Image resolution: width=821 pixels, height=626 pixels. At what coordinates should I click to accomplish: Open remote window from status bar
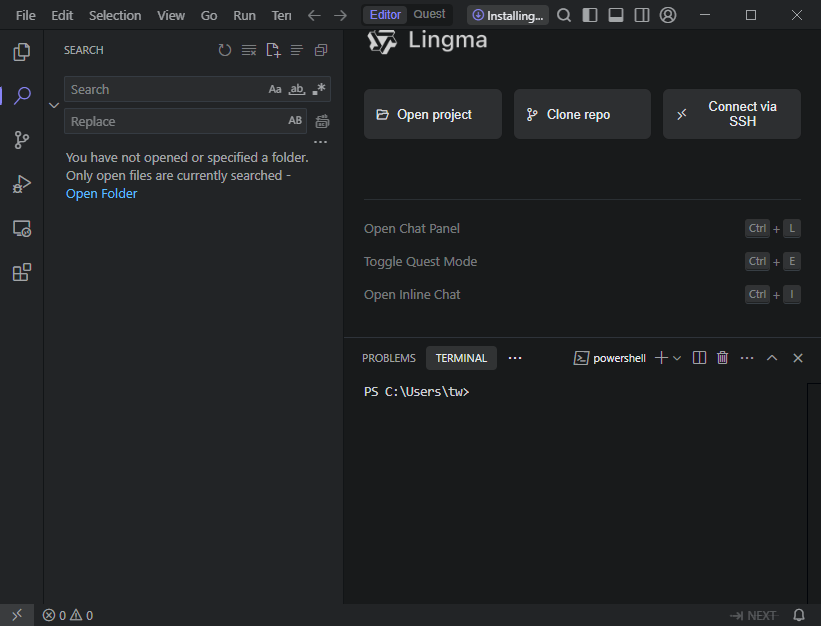click(17, 615)
